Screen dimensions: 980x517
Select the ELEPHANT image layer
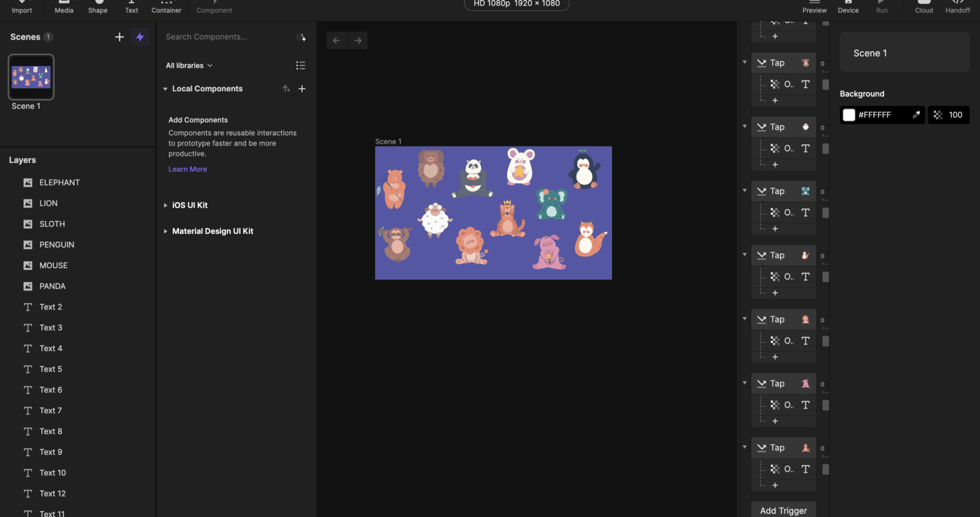point(59,182)
